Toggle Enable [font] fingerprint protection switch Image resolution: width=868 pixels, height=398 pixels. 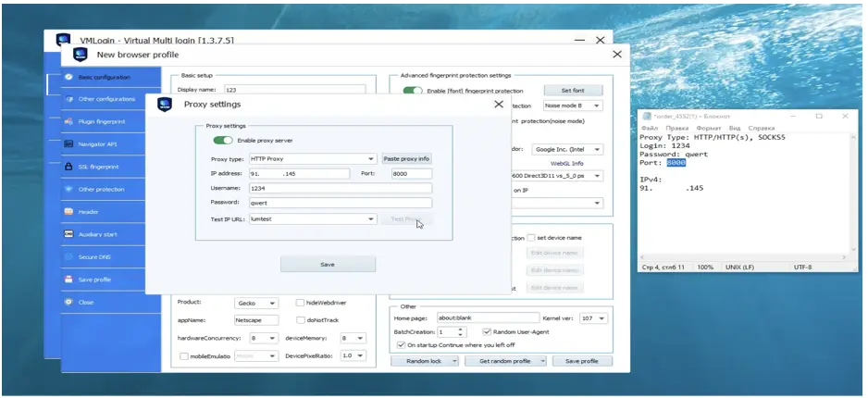[413, 91]
